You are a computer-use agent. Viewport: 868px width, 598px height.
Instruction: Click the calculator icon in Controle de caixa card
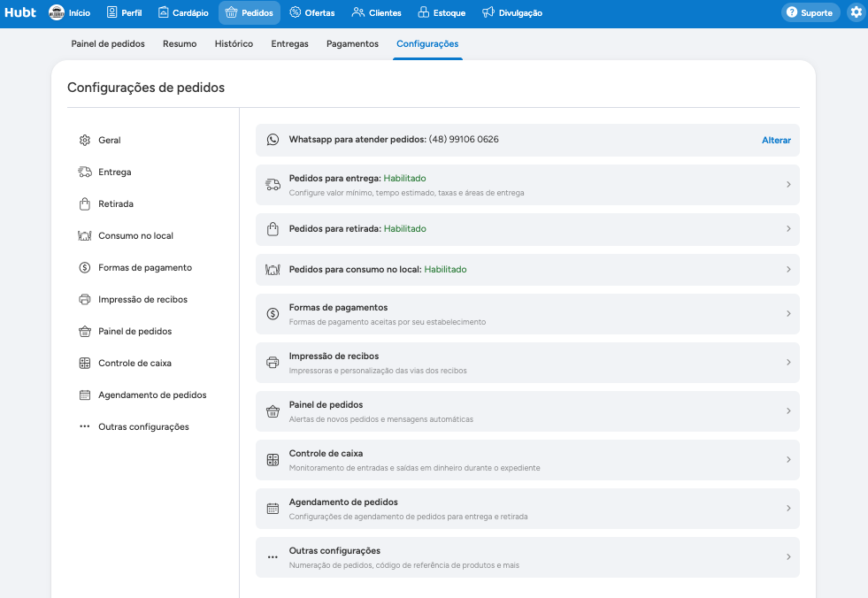[x=273, y=460]
